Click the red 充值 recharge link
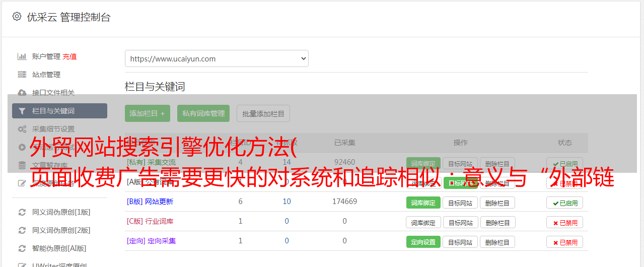The height and width of the screenshot is (267, 644). (69, 56)
